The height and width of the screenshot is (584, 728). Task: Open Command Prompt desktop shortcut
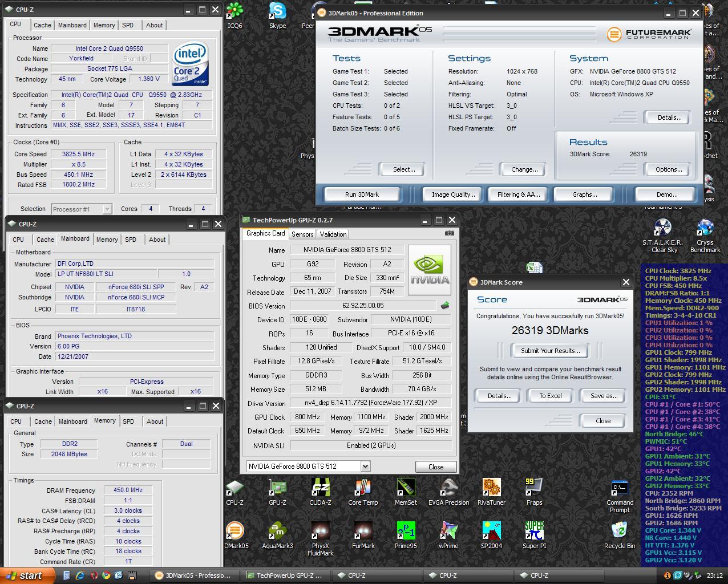(x=620, y=496)
